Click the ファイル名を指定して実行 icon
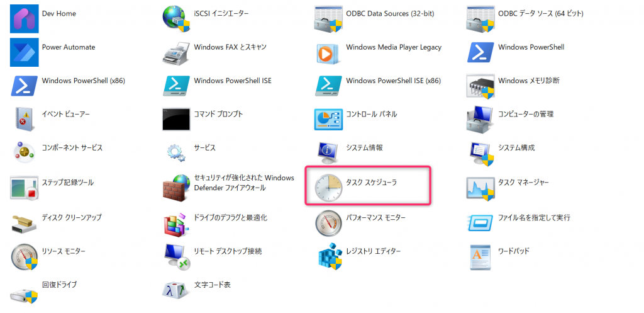This screenshot has width=644, height=313. click(480, 222)
